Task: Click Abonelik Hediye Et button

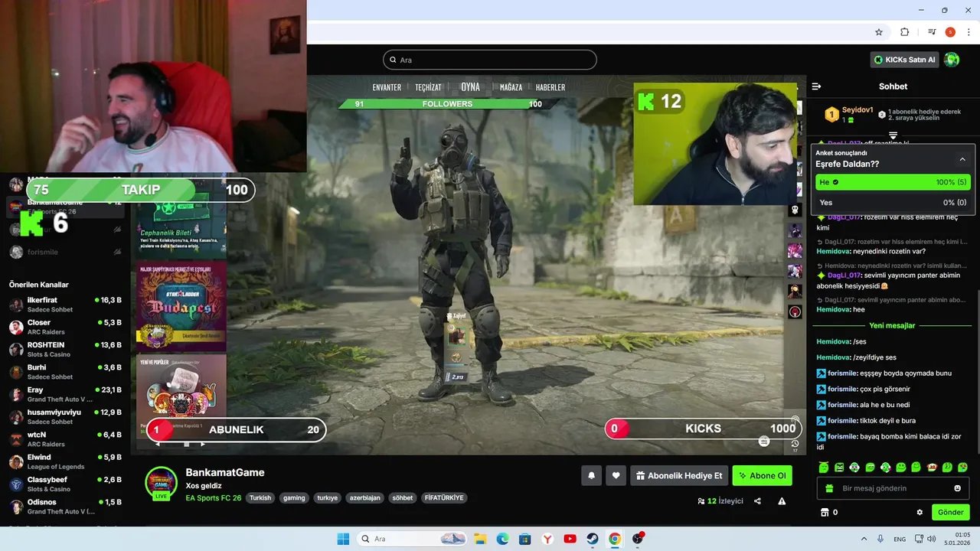Action: [x=678, y=475]
